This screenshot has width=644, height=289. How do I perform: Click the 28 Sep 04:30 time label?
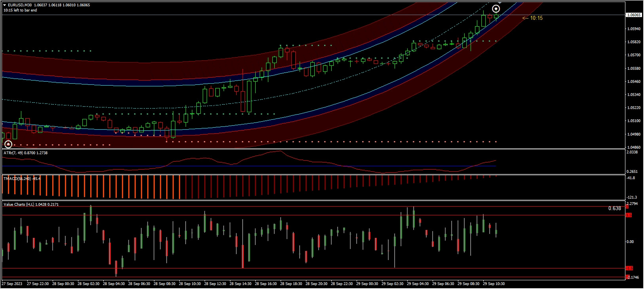pos(114,284)
